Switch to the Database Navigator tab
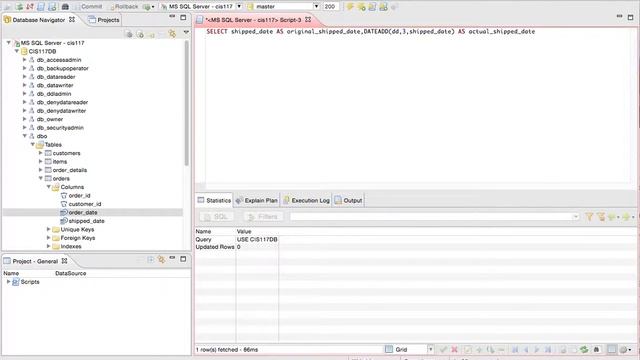 39,20
